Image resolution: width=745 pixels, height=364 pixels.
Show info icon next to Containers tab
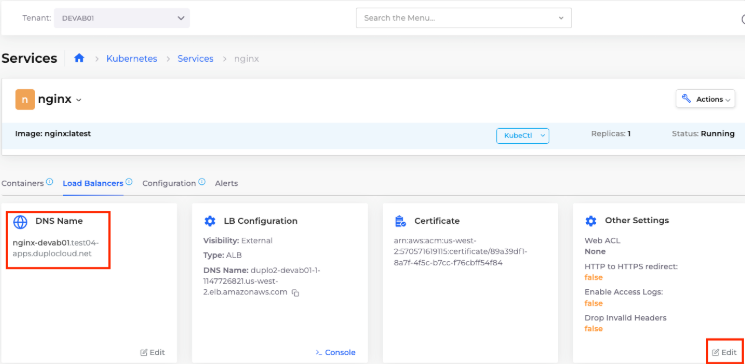(49, 182)
